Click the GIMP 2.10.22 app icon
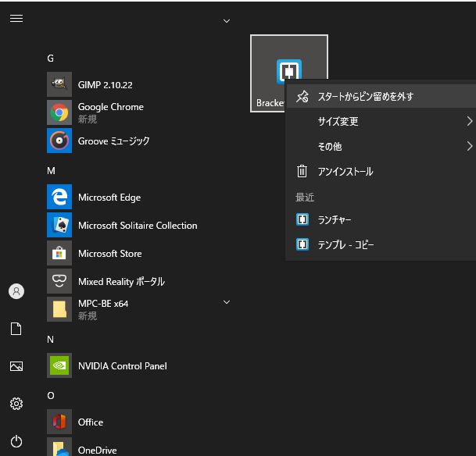Viewport: 476px width, 456px height. [59, 84]
